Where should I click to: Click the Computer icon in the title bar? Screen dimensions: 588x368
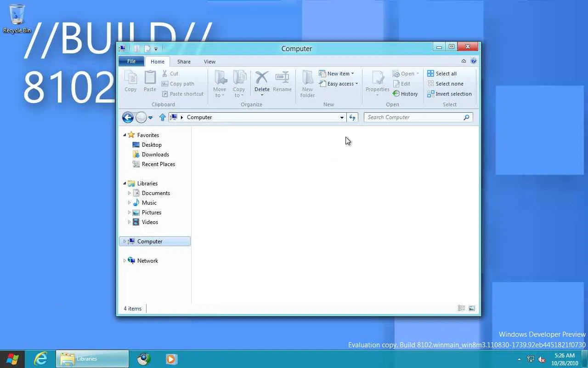coord(122,48)
